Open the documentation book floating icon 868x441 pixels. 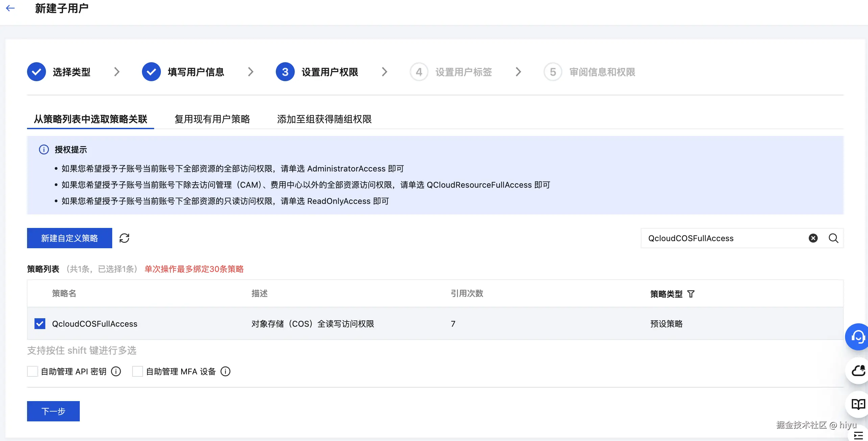tap(858, 404)
